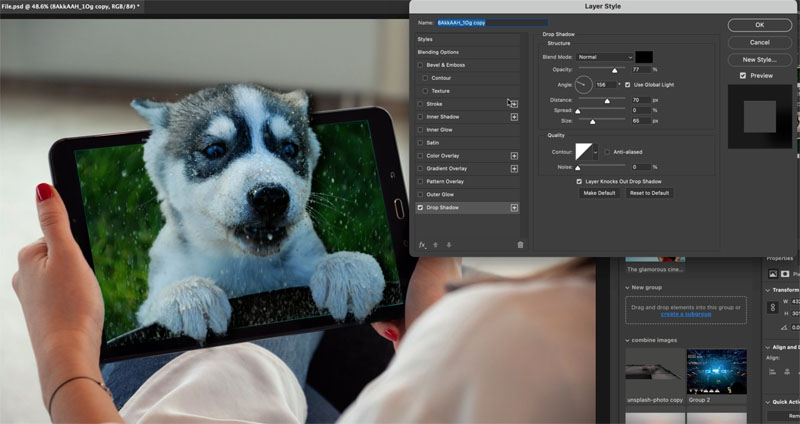Click the move effect up arrow
The height and width of the screenshot is (424, 800).
point(435,245)
